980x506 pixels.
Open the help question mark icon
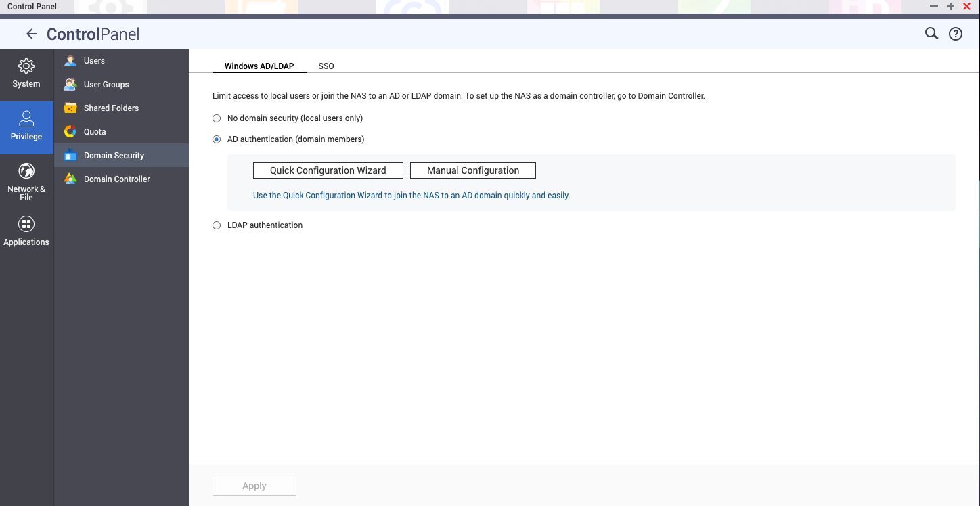click(x=956, y=34)
